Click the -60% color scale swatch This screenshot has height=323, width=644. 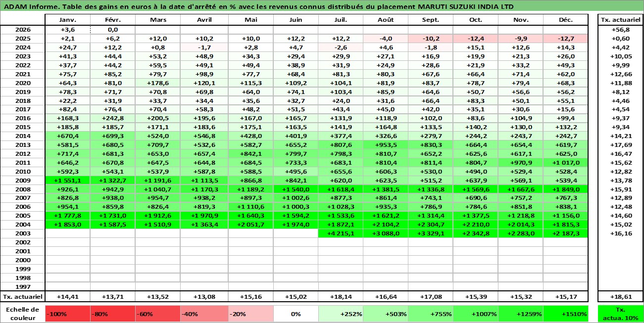tap(157, 314)
